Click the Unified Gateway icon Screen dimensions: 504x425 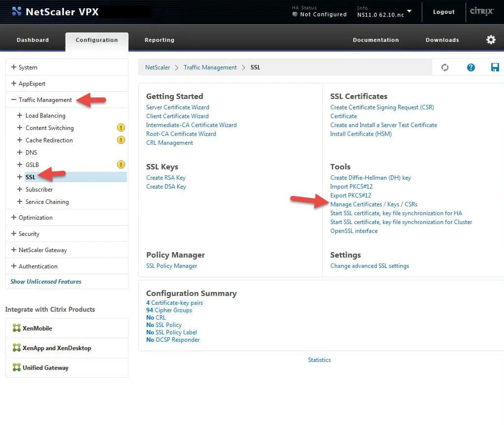16,367
